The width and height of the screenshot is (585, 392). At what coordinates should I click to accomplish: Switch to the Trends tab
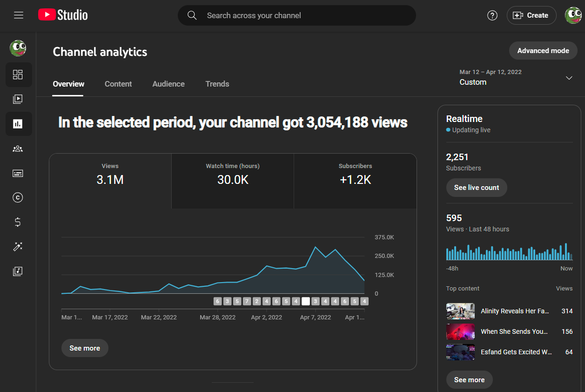click(217, 84)
